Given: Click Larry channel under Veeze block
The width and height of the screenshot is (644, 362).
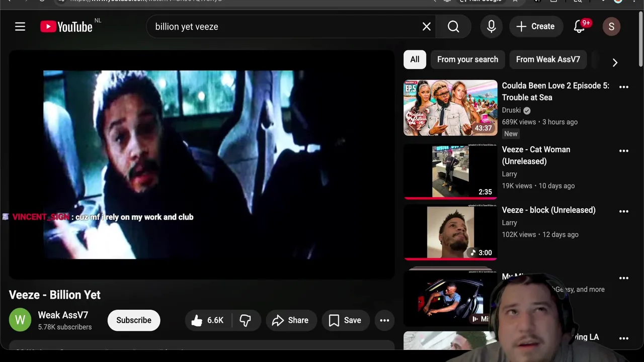Looking at the screenshot, I should pyautogui.click(x=509, y=223).
